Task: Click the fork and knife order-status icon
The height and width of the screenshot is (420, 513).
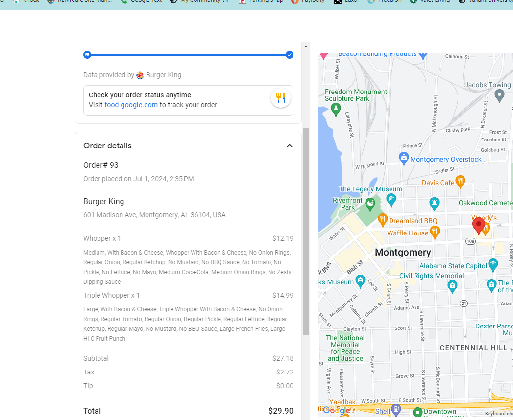Action: point(280,97)
